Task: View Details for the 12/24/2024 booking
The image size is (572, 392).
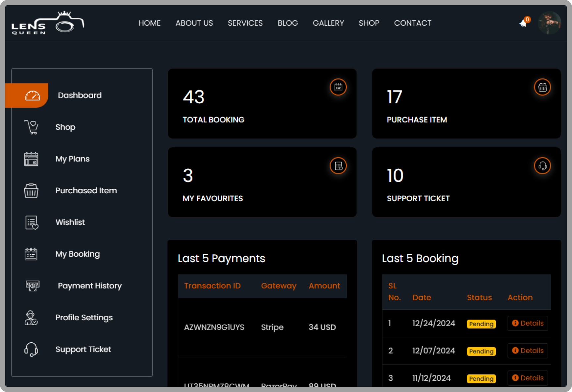Action: pos(528,323)
